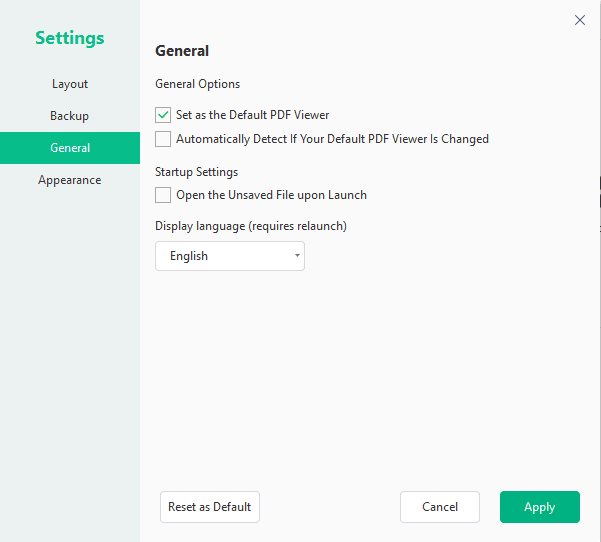This screenshot has height=542, width=601.
Task: Enable the Automatically Detect Default PDF Viewer checkbox
Action: [163, 139]
